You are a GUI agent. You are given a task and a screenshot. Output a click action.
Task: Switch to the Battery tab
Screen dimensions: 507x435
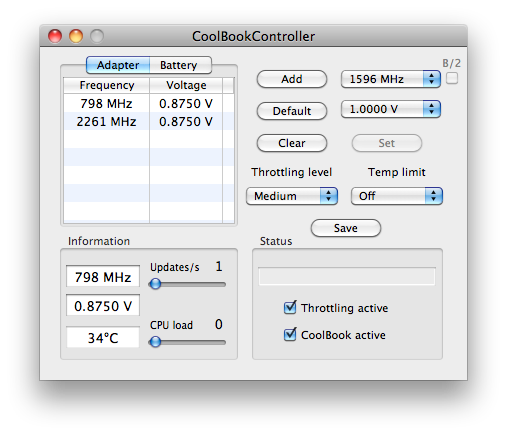click(x=180, y=65)
